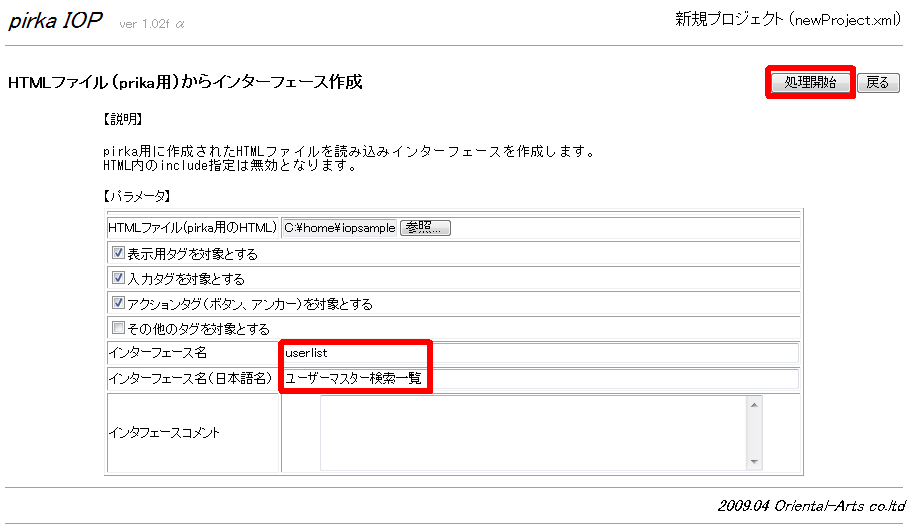Viewport: 912px width, 528px height.
Task: Click the Japanese name field ユーザーマスター検索一覧
Action: 540,379
